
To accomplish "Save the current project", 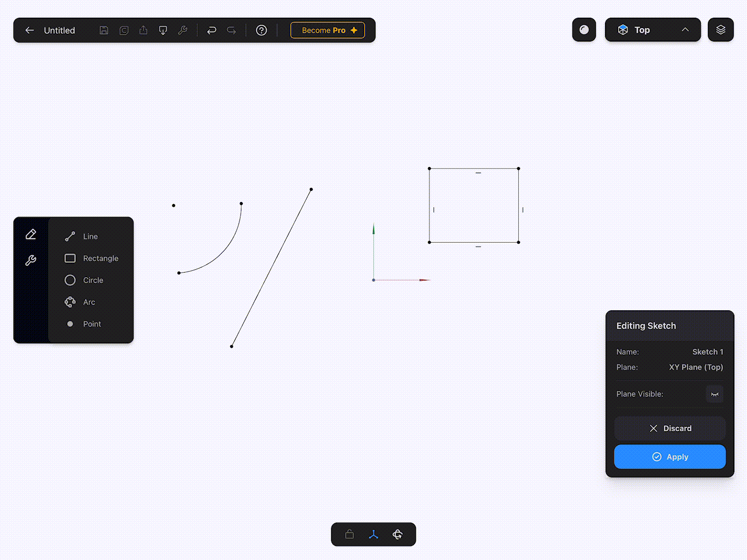I will (x=104, y=30).
